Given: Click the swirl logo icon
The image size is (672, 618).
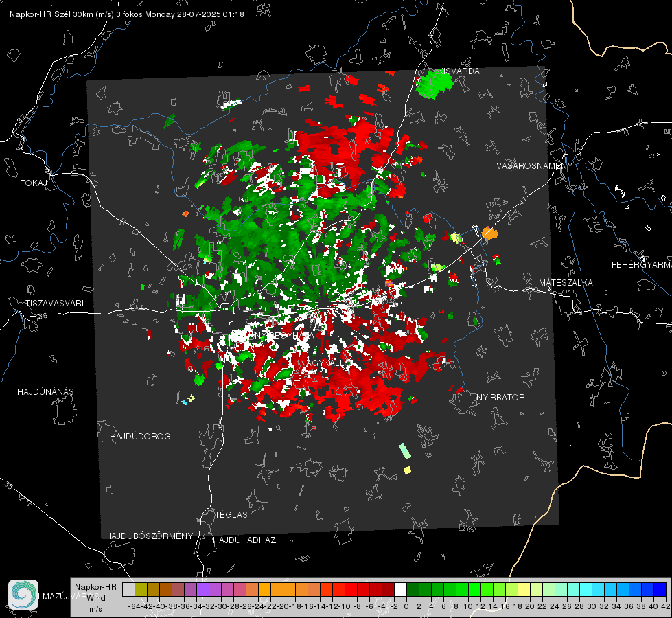Looking at the screenshot, I should [x=23, y=595].
